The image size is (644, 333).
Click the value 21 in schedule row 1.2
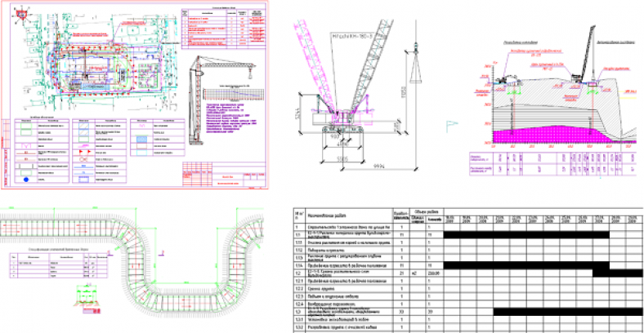pyautogui.click(x=400, y=273)
